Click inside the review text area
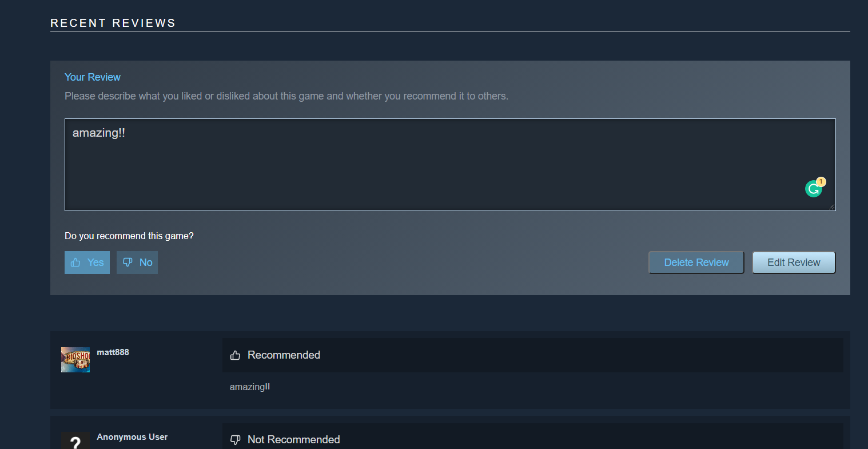 click(450, 165)
